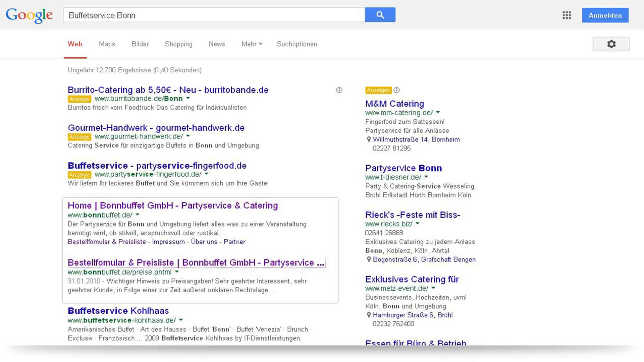Screen dimensions: 644x362
Task: Click address Willmuthstraße 14, Bornheim
Action: click(416, 139)
